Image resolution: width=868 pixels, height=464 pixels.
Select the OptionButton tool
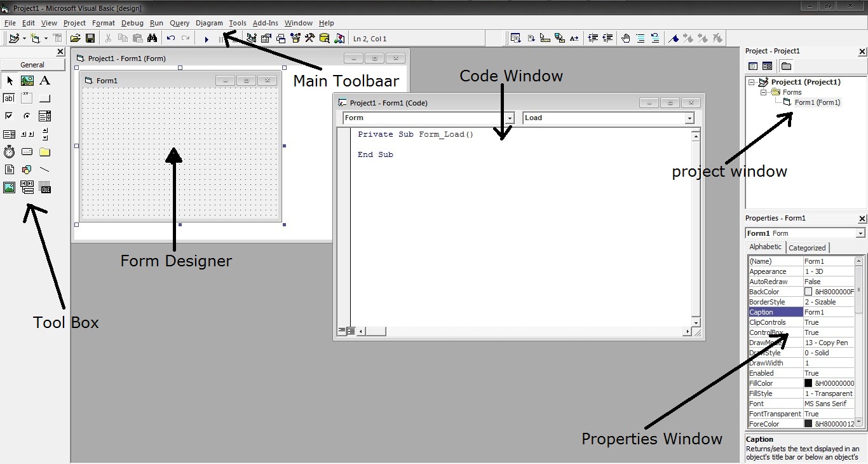click(x=27, y=116)
